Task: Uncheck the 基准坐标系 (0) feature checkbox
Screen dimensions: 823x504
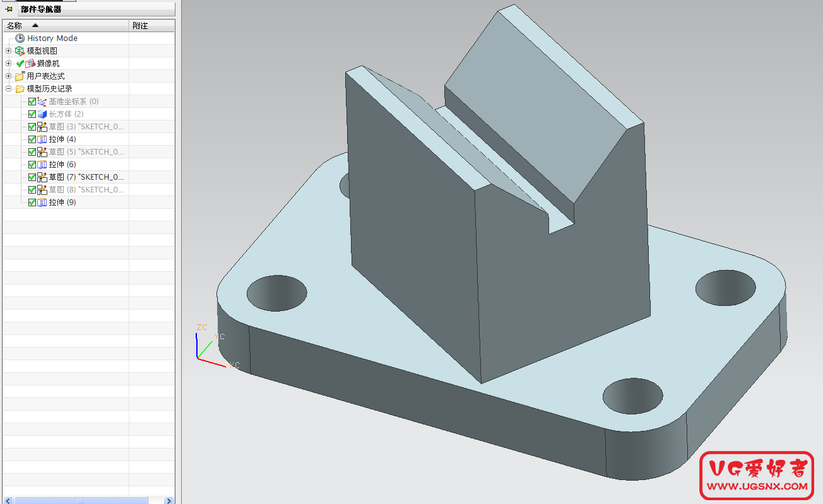Action: click(32, 102)
